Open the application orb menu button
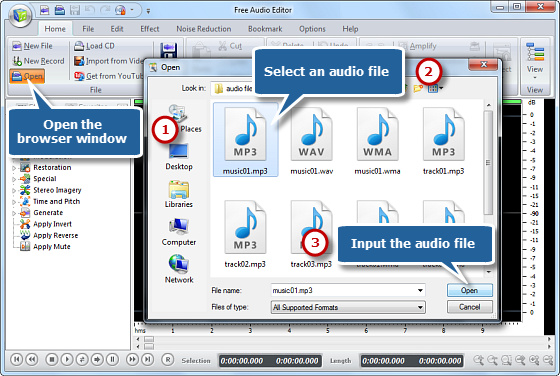 20,15
